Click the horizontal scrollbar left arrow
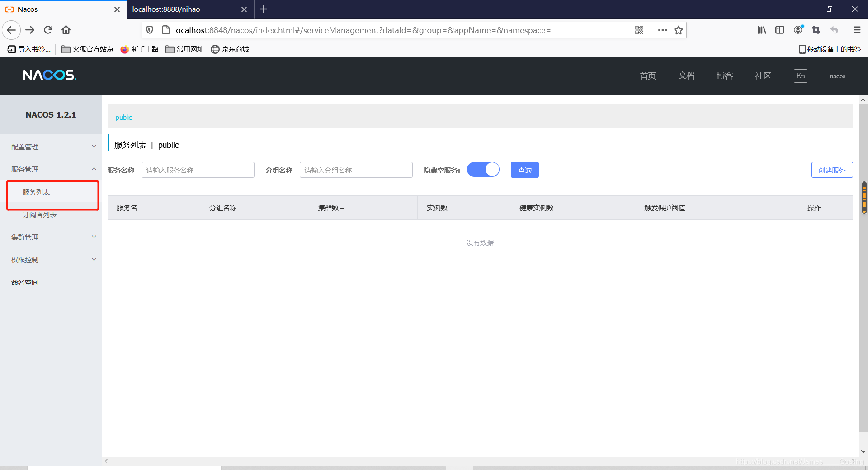868x470 pixels. click(106, 461)
